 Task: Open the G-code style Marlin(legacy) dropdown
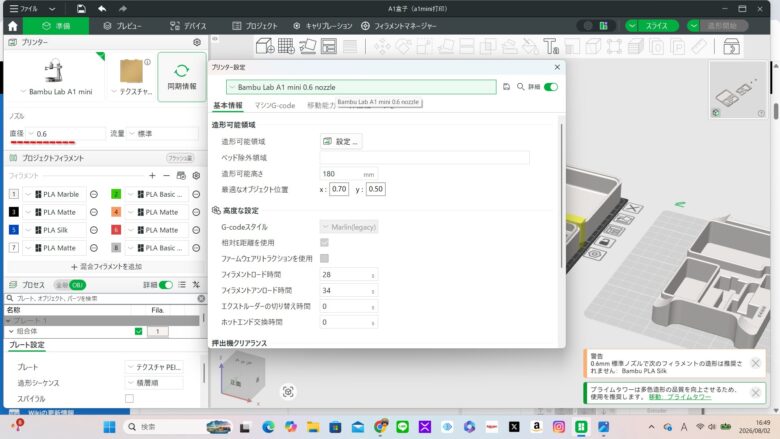[x=349, y=227]
